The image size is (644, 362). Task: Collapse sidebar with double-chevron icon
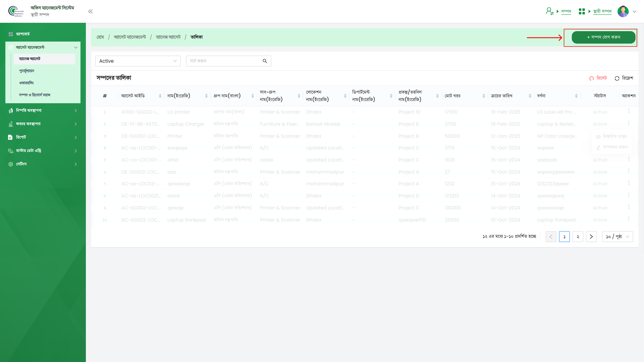coord(90,11)
